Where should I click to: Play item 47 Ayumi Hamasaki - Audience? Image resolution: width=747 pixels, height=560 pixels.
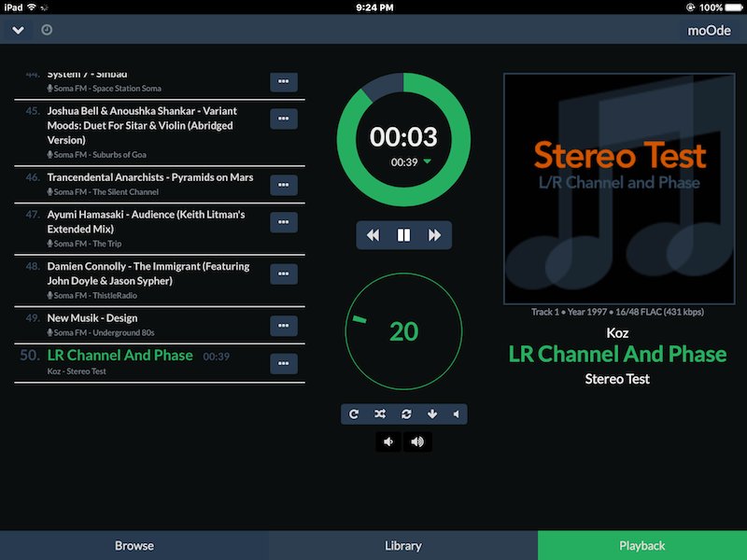[x=146, y=221]
